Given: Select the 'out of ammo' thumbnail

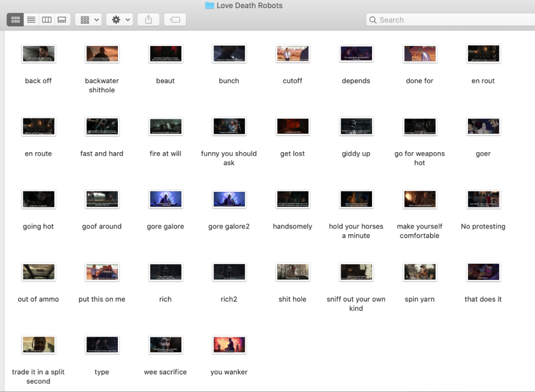Looking at the screenshot, I should point(39,272).
